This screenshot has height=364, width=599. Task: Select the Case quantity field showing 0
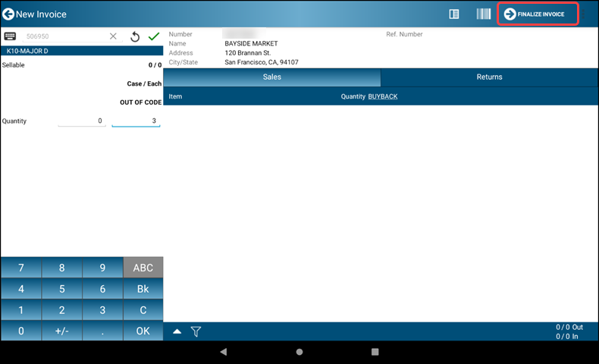point(82,121)
